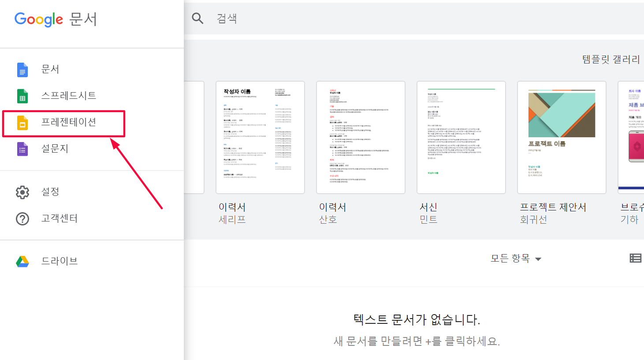
Task: Select the purple Forms icon
Action: 22,149
